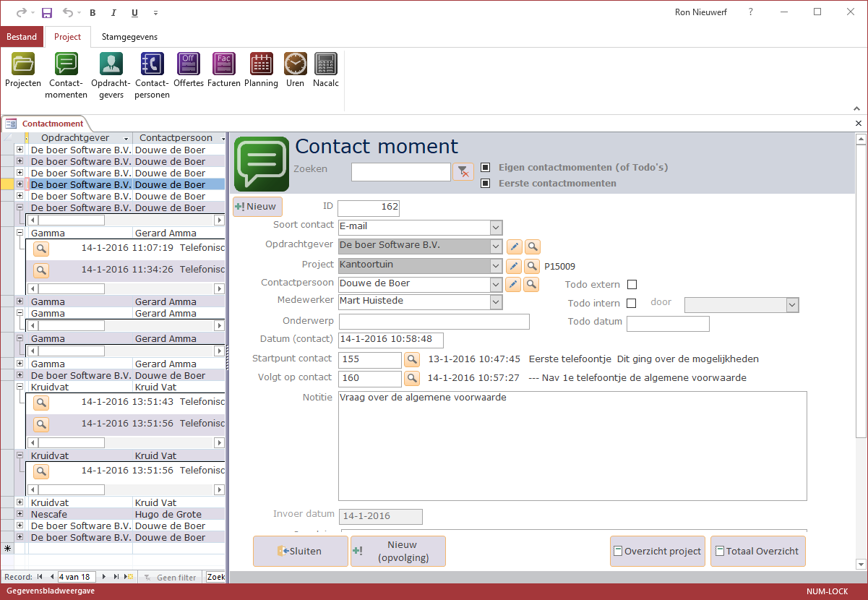The image size is (868, 600).
Task: Expand the Nescafe row in the list
Action: click(20, 514)
